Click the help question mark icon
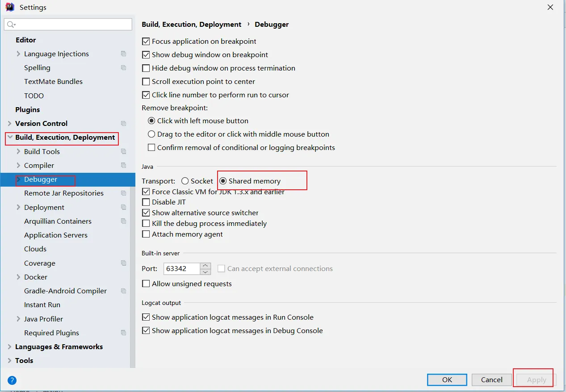 point(12,380)
